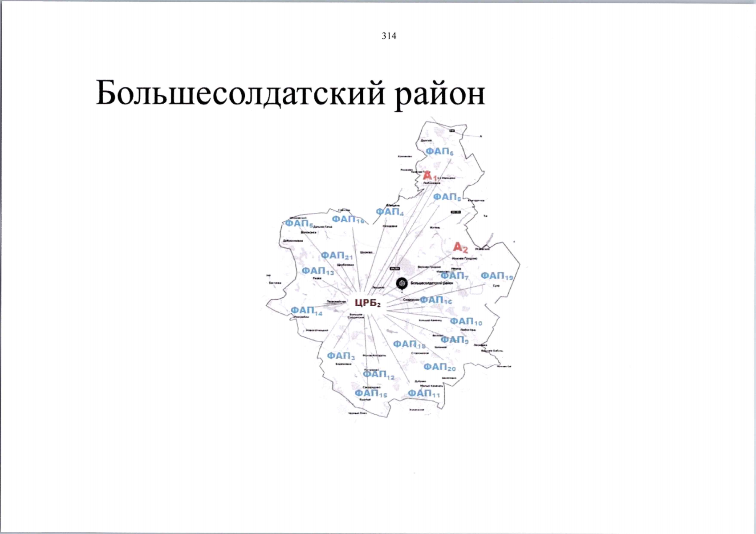The height and width of the screenshot is (534, 756).
Task: Select the black location pin marker on the map
Action: point(402,283)
